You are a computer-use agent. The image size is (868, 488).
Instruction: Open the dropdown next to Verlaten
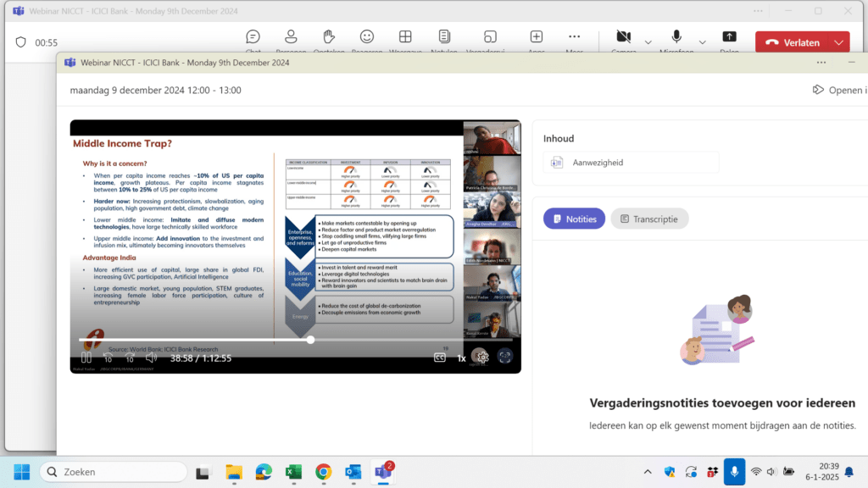[839, 42]
